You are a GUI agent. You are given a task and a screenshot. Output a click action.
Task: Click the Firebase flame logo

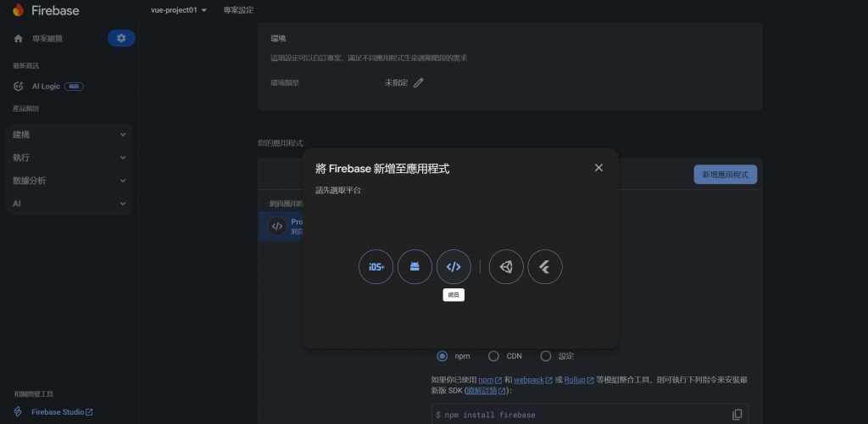19,10
